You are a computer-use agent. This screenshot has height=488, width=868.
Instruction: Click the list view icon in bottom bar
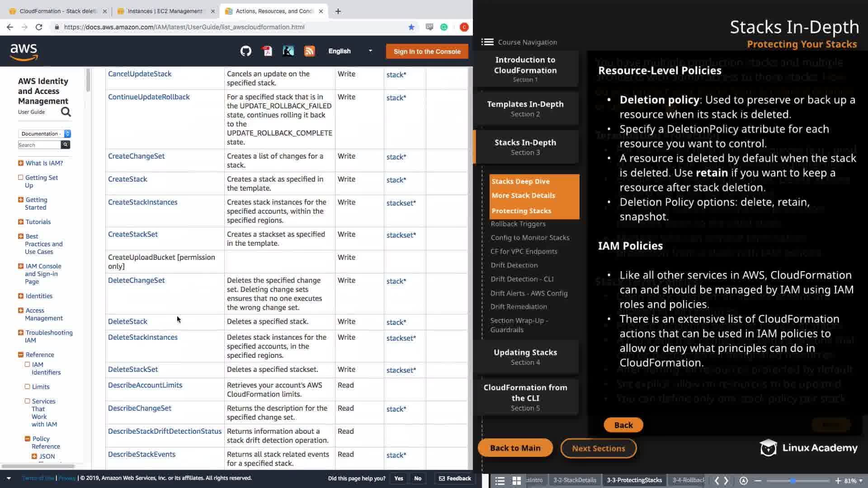[500, 481]
